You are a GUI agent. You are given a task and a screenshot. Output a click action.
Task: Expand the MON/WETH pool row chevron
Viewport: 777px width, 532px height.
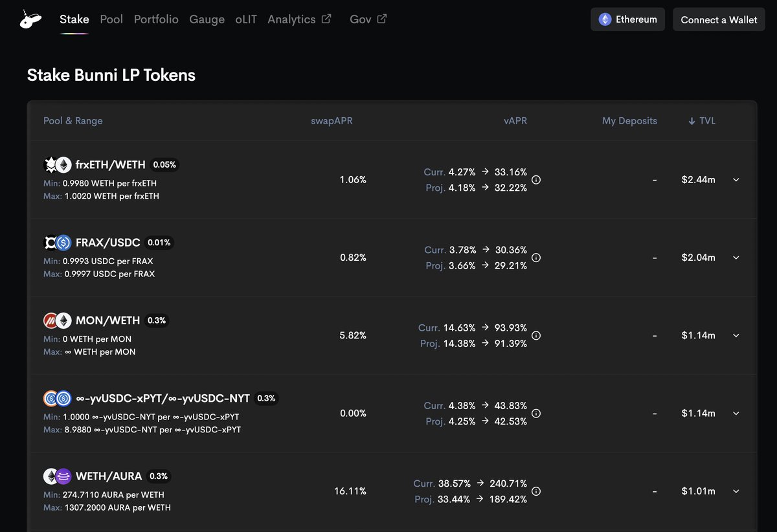(x=736, y=335)
